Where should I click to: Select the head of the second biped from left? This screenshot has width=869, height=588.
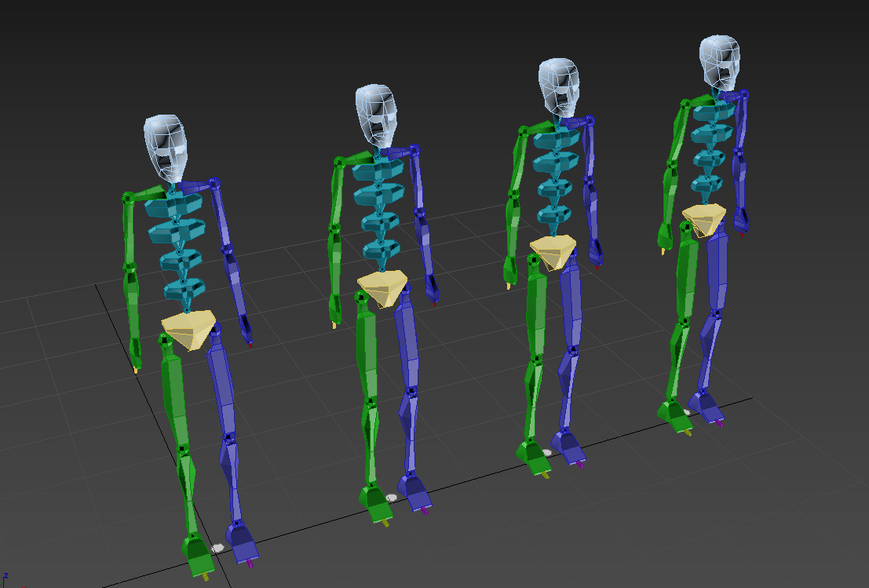[376, 116]
